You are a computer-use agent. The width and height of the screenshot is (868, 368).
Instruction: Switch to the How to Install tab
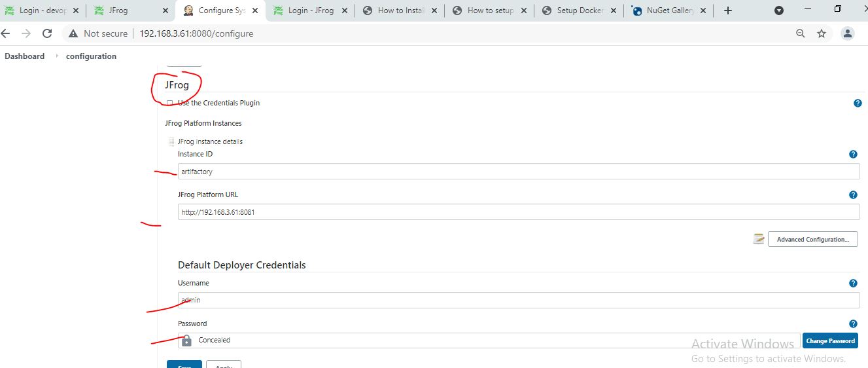coord(401,10)
